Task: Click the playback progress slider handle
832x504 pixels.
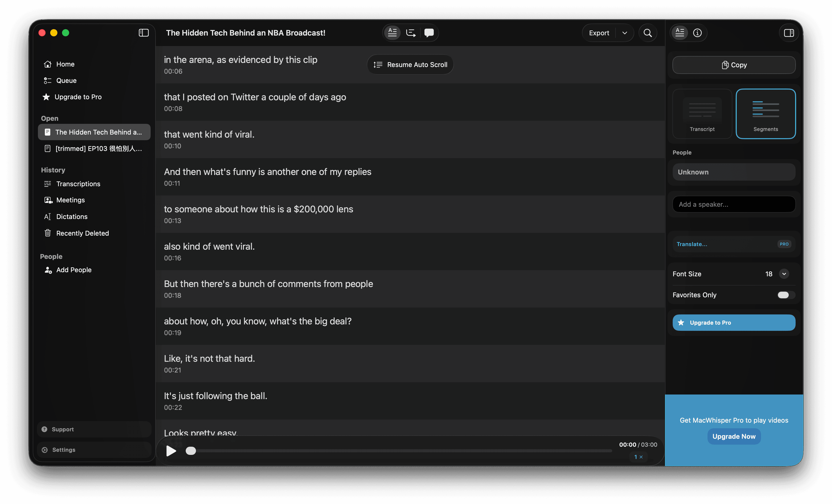Action: [x=191, y=451]
